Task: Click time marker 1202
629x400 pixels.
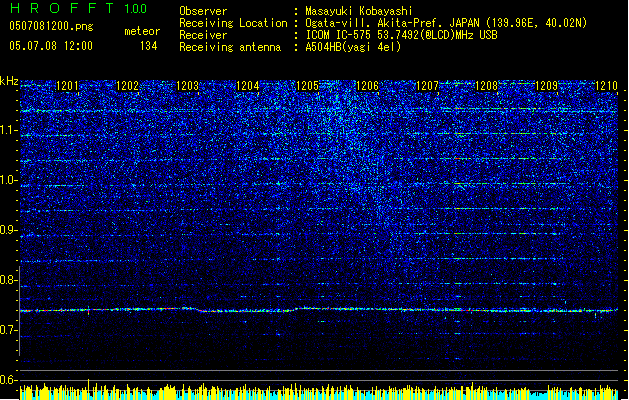Action: coord(127,86)
